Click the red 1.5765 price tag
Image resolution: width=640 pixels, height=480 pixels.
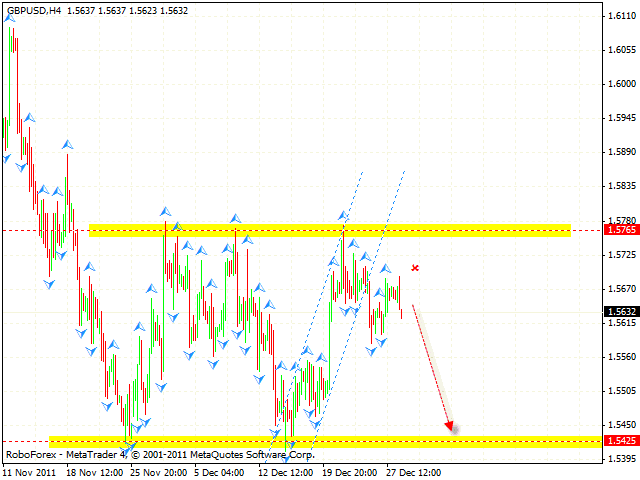coord(622,230)
